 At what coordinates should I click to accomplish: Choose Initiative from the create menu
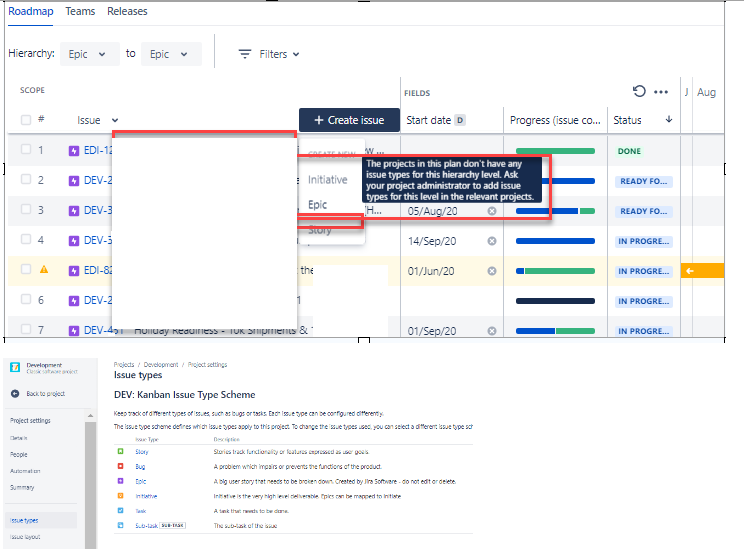[328, 180]
